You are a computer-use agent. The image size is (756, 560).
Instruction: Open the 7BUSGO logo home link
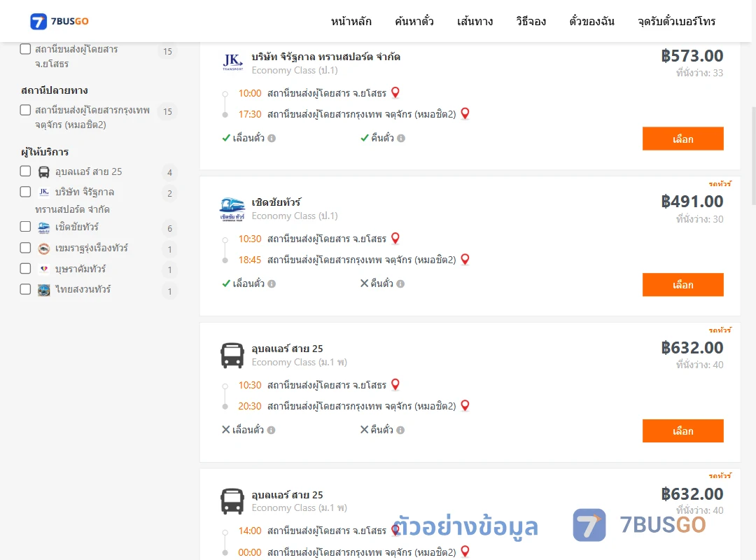pos(59,21)
